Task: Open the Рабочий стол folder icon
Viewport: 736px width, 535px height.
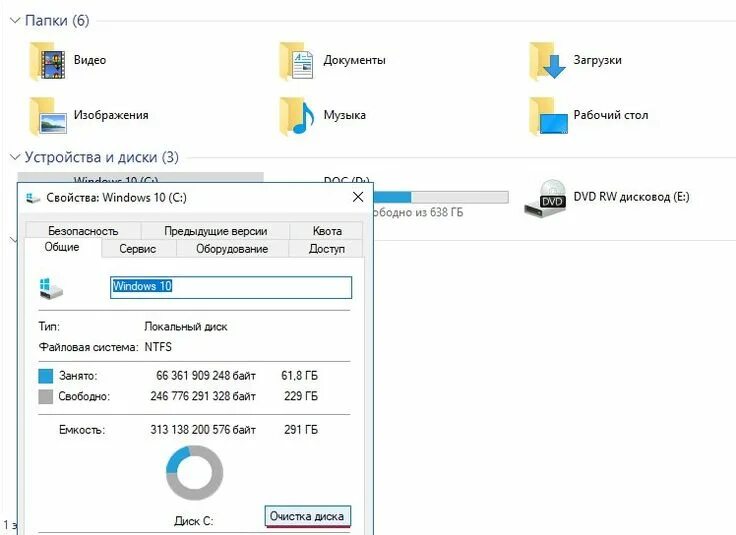Action: pos(547,116)
